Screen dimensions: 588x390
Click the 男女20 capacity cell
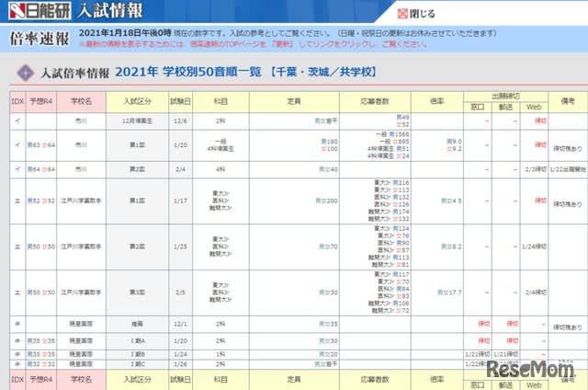click(x=294, y=354)
